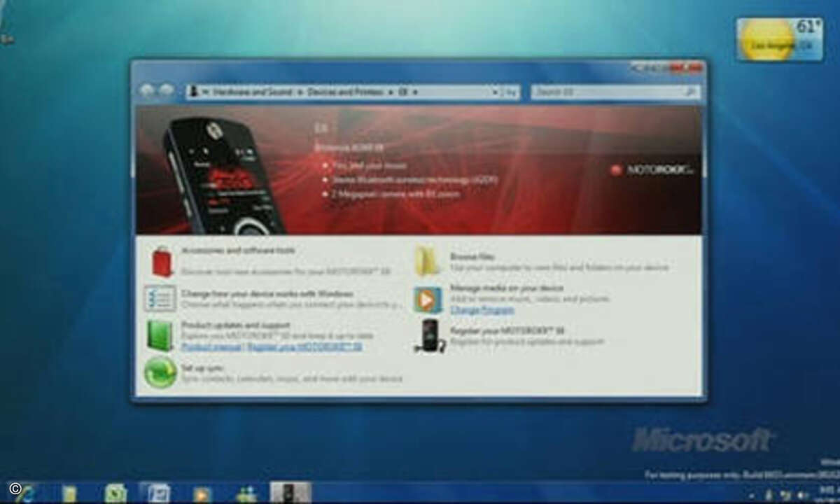840x504 pixels.
Task: Open Register your MOTOROKR E8 heading
Action: point(507,330)
